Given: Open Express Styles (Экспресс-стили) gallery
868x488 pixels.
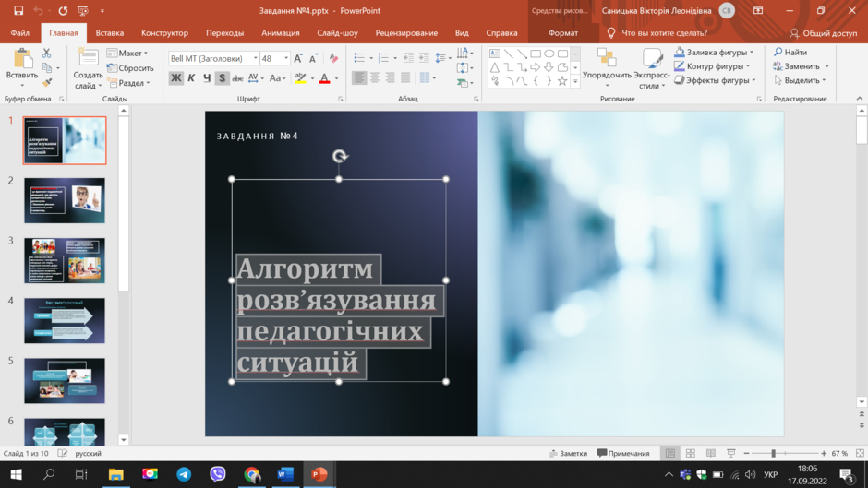Looking at the screenshot, I should [x=652, y=70].
